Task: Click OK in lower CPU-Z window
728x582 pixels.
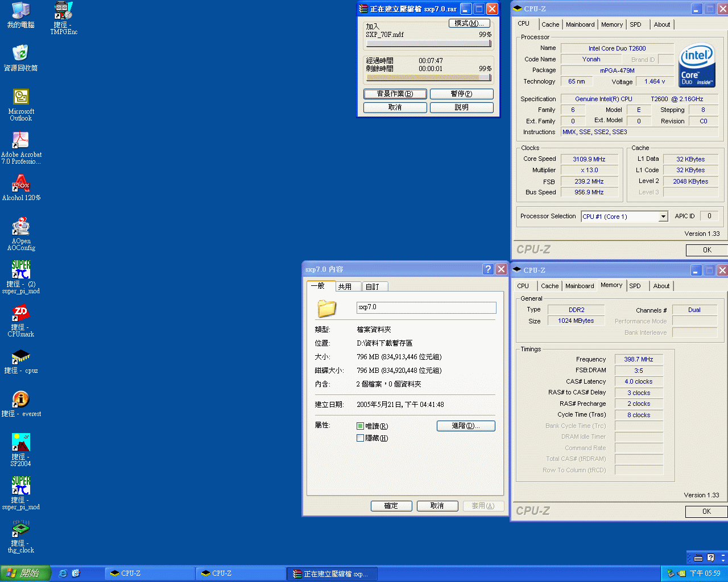Action: pos(706,512)
